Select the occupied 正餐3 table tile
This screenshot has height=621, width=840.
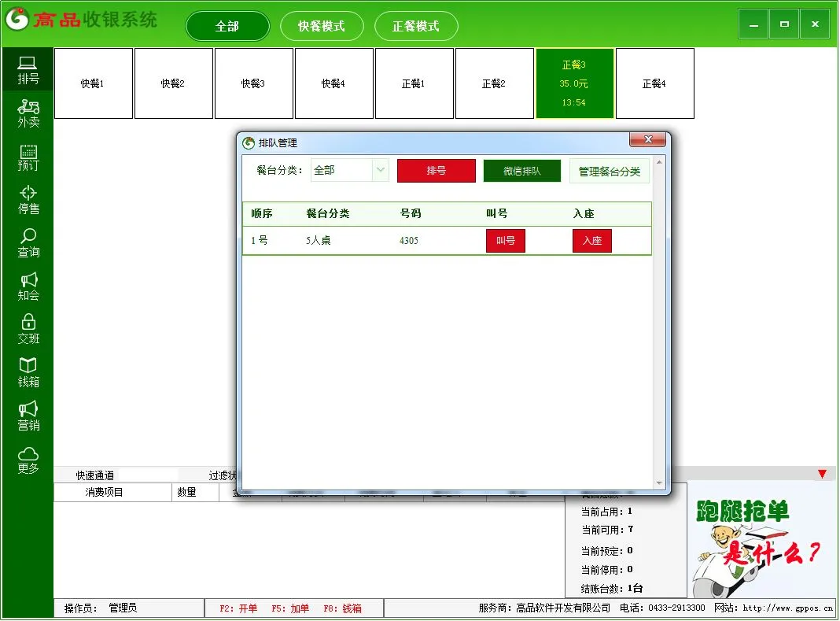(574, 83)
